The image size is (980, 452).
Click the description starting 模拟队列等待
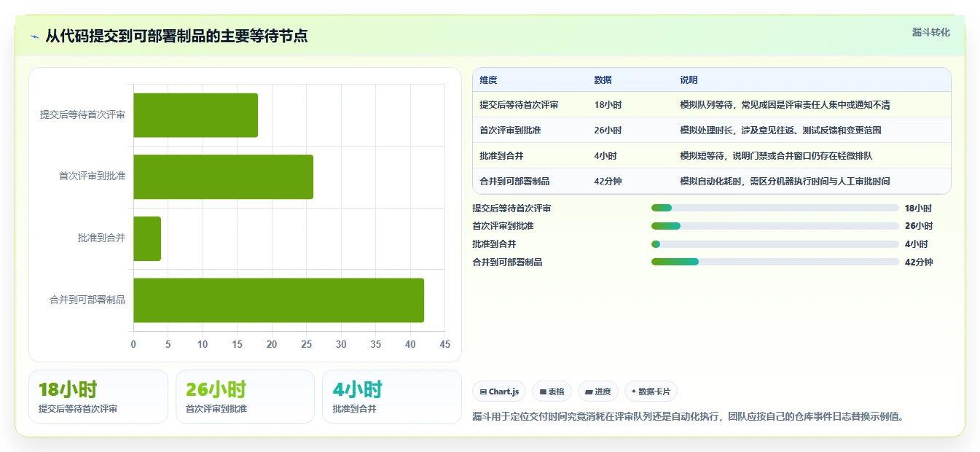coord(785,105)
